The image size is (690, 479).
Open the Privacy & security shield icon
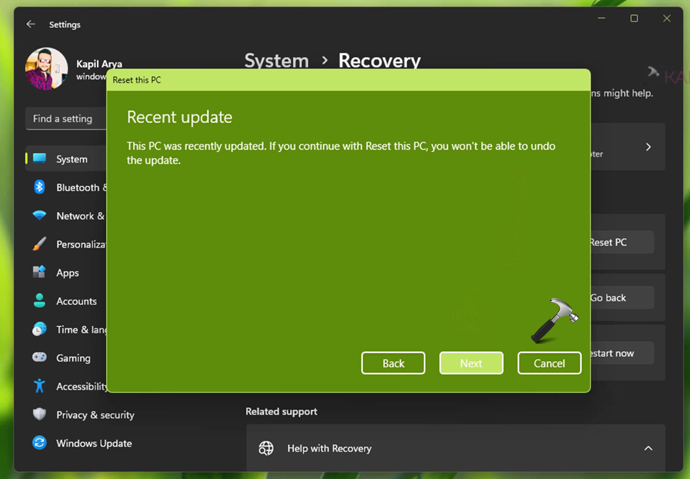(x=40, y=414)
